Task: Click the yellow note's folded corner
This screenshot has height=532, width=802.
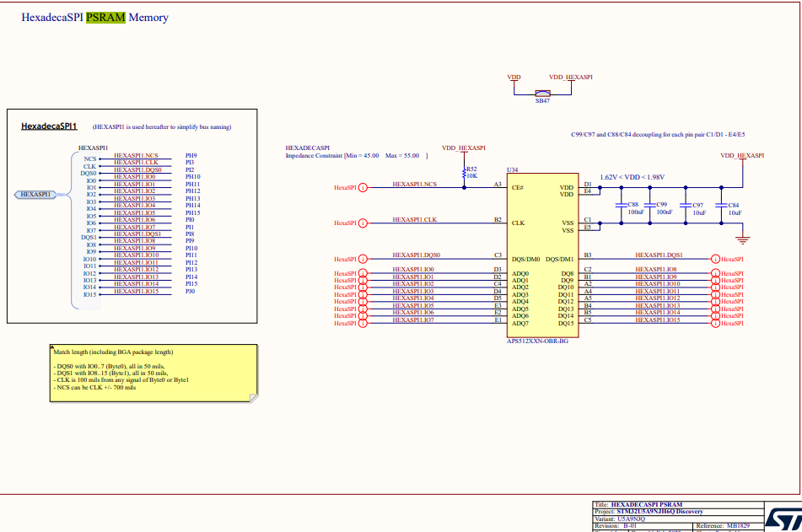Action: (x=254, y=398)
